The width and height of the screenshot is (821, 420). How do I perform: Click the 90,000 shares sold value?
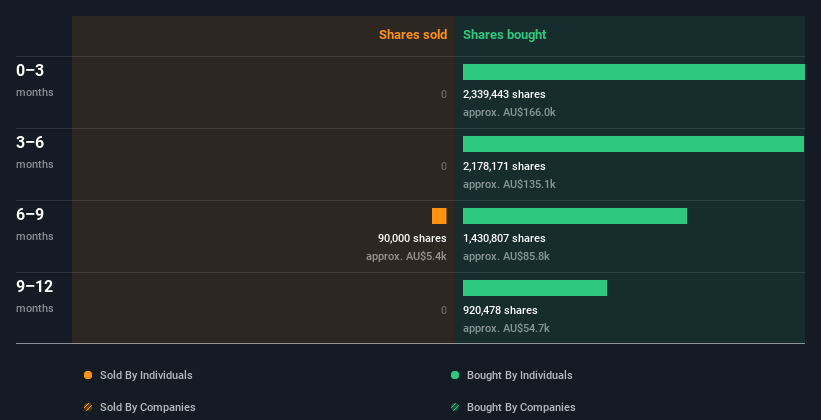coord(413,238)
